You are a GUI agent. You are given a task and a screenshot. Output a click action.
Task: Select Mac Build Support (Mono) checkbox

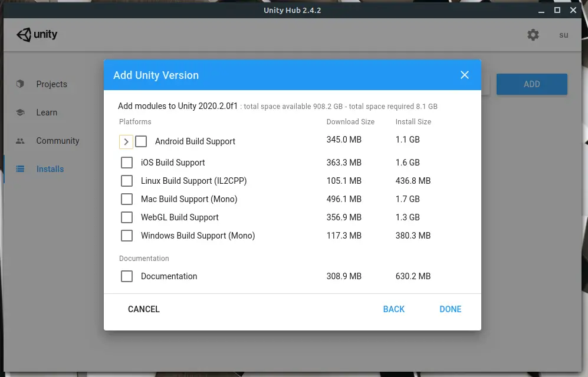(127, 199)
